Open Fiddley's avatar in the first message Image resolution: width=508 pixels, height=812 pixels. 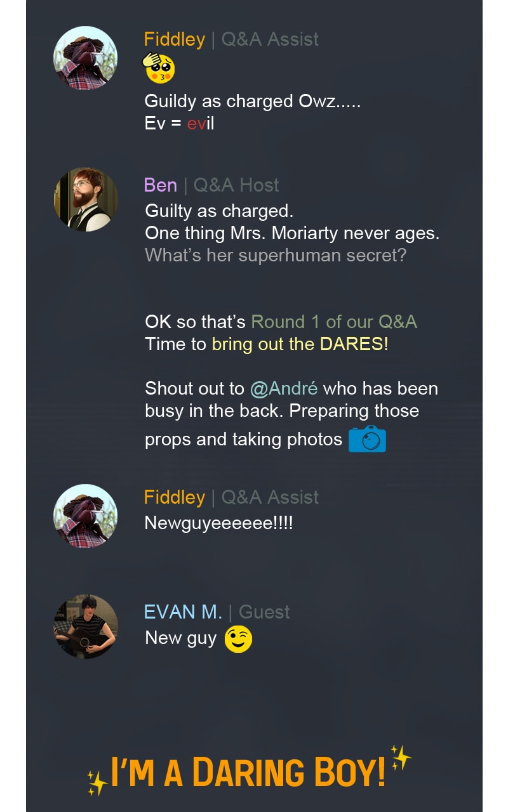click(86, 58)
